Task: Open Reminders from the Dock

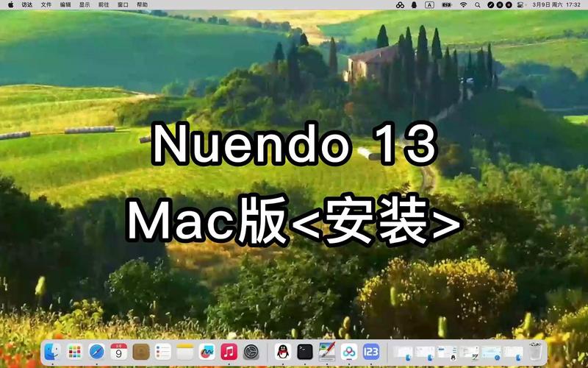Action: pyautogui.click(x=163, y=352)
